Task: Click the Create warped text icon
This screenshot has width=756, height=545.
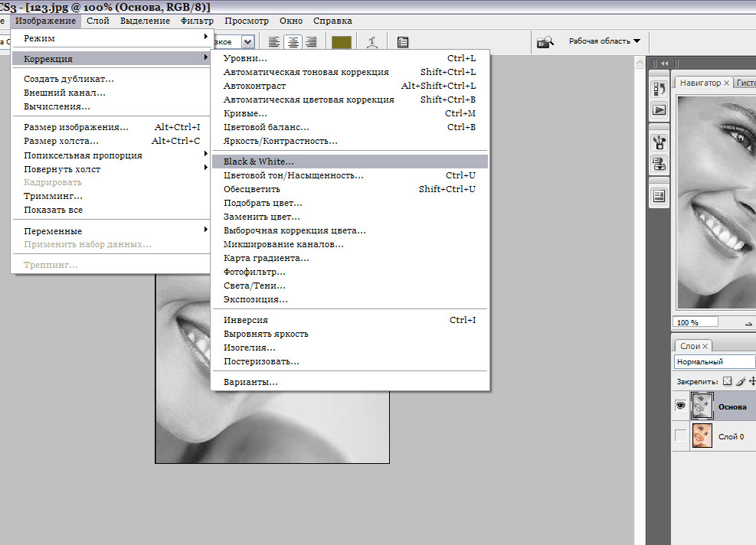Action: point(371,42)
